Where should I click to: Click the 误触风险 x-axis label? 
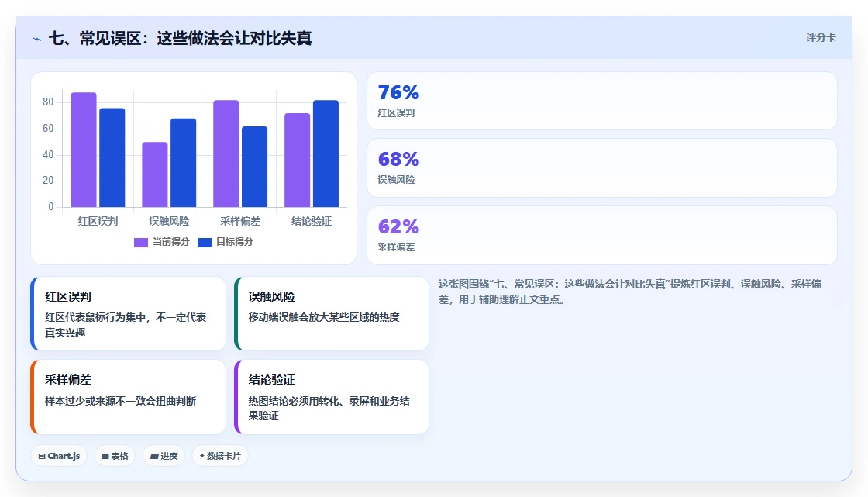click(x=169, y=221)
